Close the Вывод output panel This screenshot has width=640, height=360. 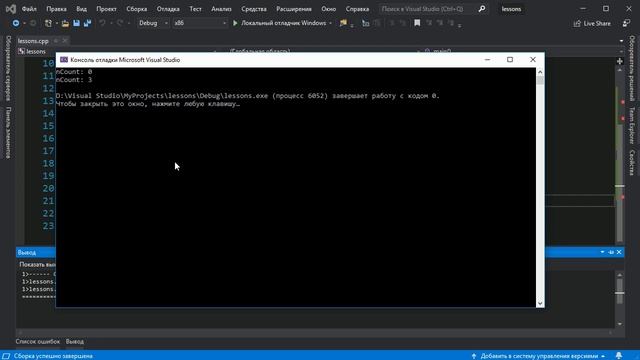click(619, 252)
